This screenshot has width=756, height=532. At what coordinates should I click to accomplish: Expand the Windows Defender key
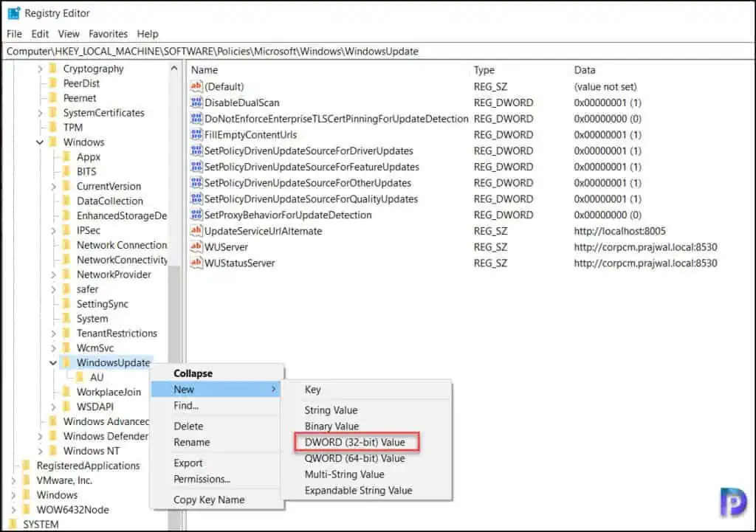click(40, 436)
